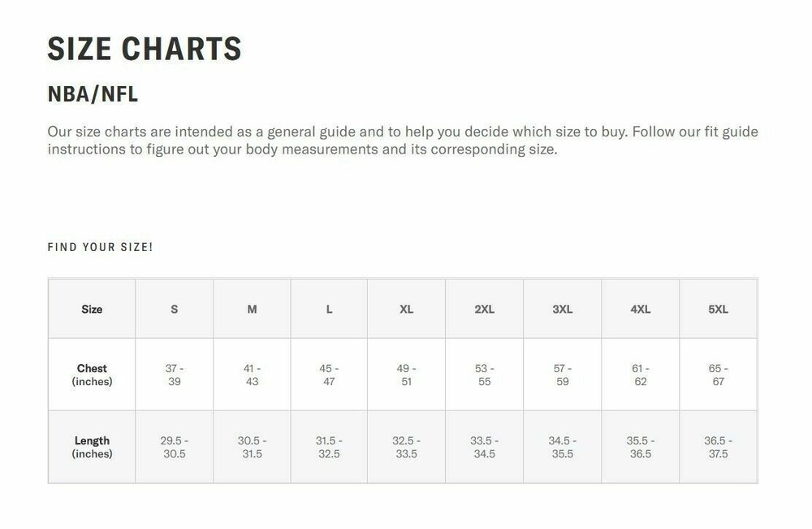This screenshot has height=529, width=812.
Task: Click the 37 - 39 chest cell
Action: (174, 375)
